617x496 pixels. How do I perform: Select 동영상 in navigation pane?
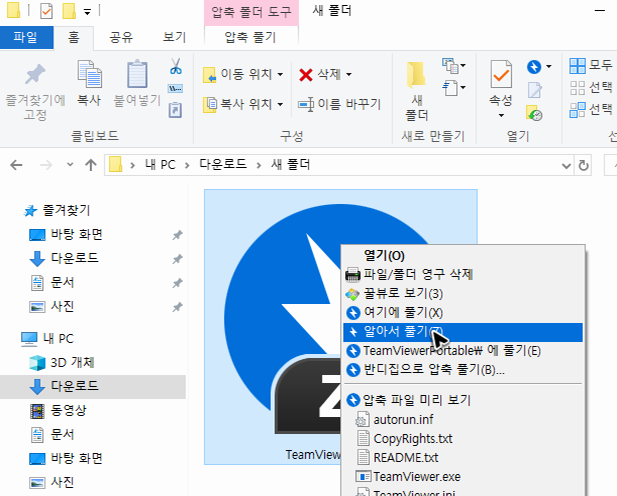(68, 411)
